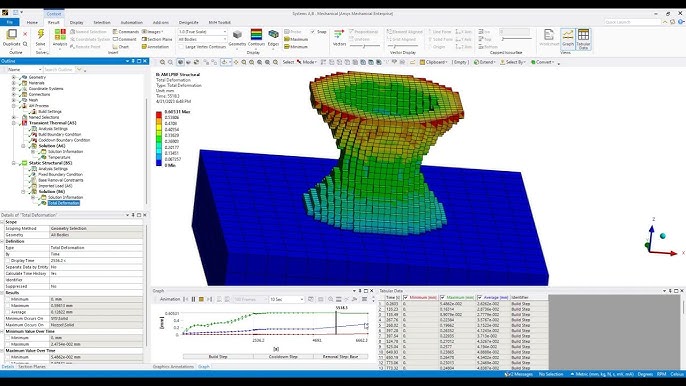Click the Analysis ribbon icon

[60, 35]
